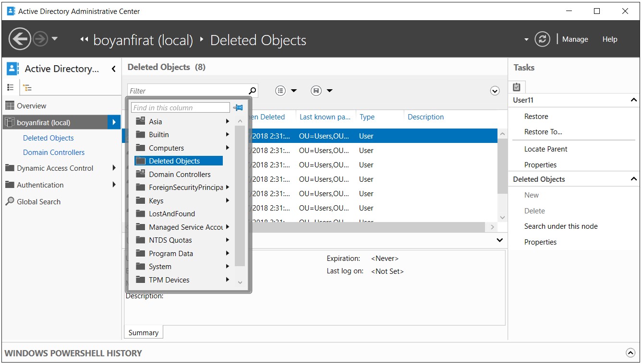Click Restore To... task
Viewport: 642px width, 364px height.
(543, 131)
